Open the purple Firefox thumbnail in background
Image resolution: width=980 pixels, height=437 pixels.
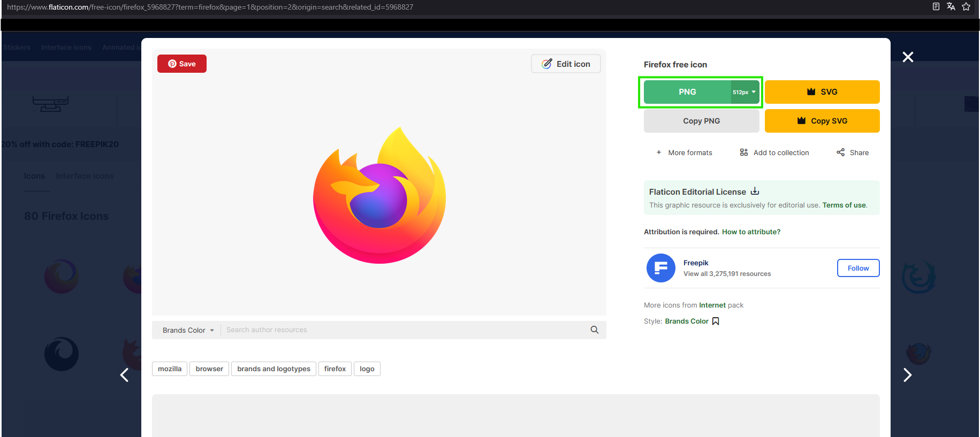tap(62, 277)
